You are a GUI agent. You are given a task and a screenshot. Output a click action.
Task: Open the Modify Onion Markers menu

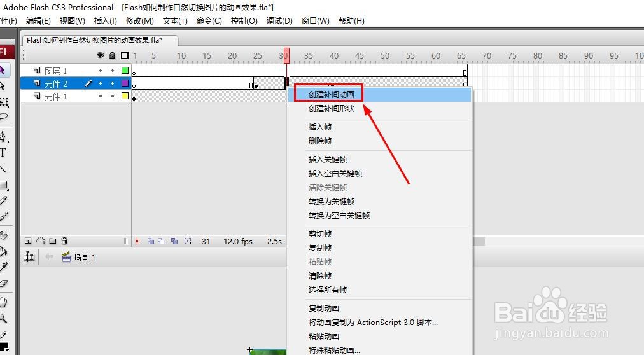[x=188, y=241]
